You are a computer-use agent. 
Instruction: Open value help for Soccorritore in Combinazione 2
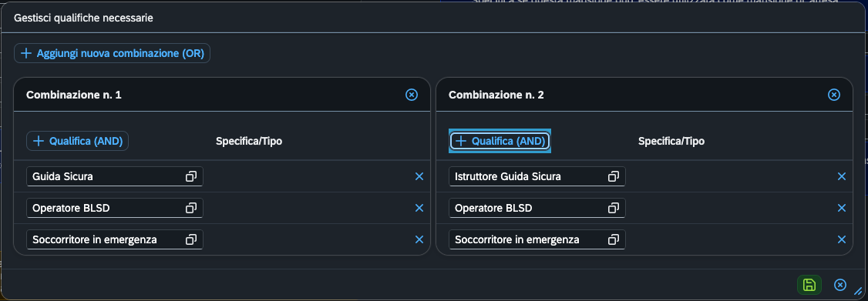[614, 239]
